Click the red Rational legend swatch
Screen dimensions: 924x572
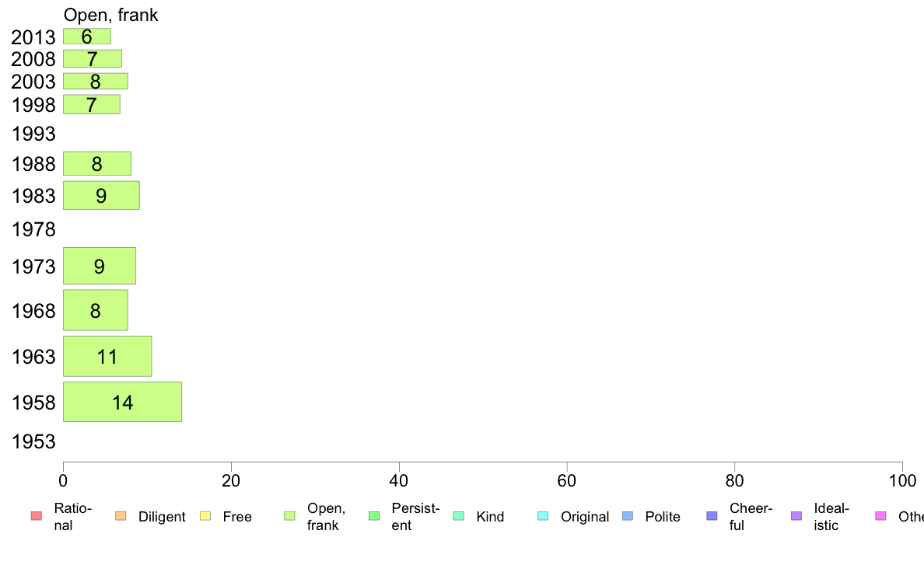[37, 516]
